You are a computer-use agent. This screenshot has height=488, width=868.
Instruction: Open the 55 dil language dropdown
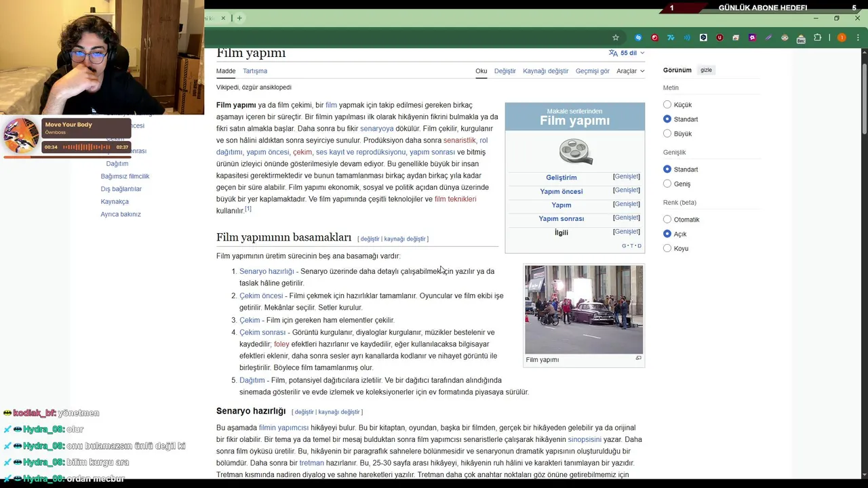(x=627, y=53)
